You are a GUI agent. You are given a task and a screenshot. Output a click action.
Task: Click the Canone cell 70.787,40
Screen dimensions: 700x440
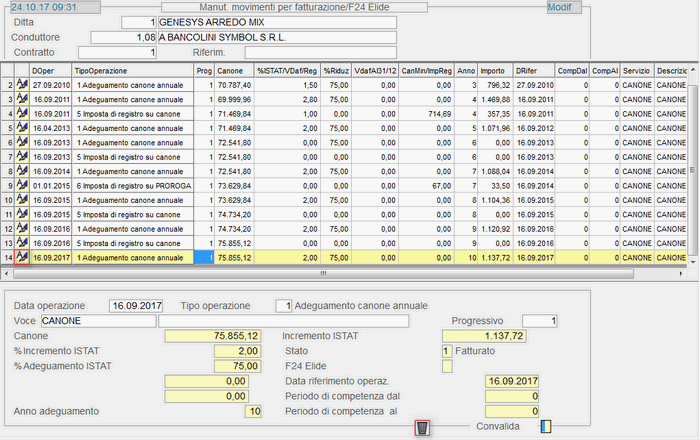[234, 85]
